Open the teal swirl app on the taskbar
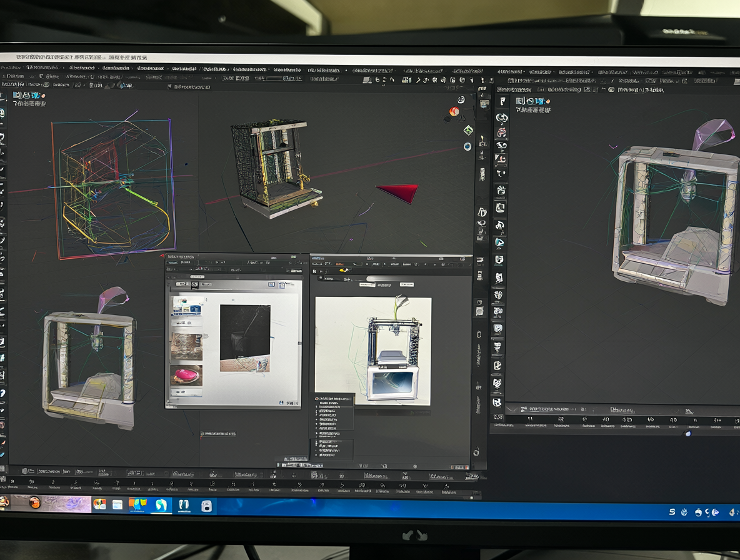The height and width of the screenshot is (560, 740). click(x=161, y=505)
